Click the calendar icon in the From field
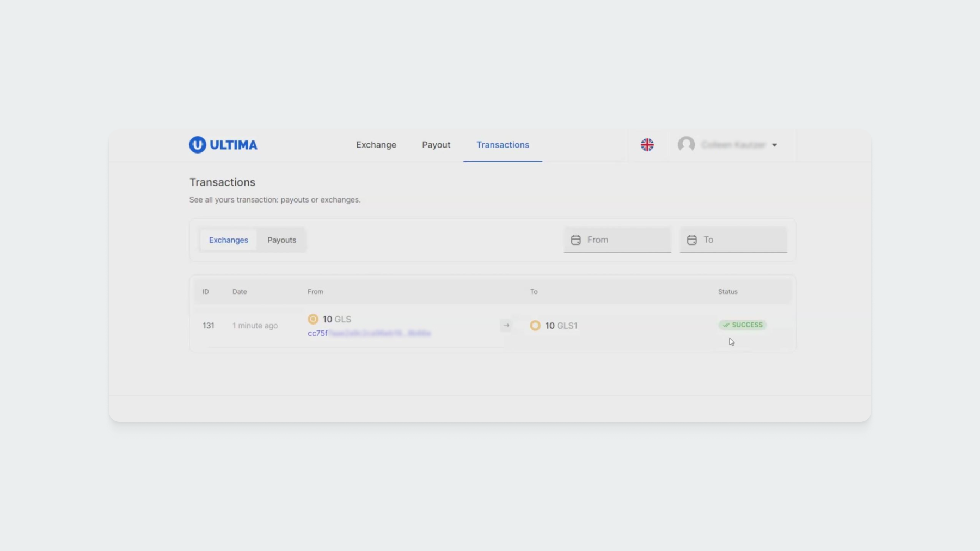980x551 pixels. coord(575,240)
